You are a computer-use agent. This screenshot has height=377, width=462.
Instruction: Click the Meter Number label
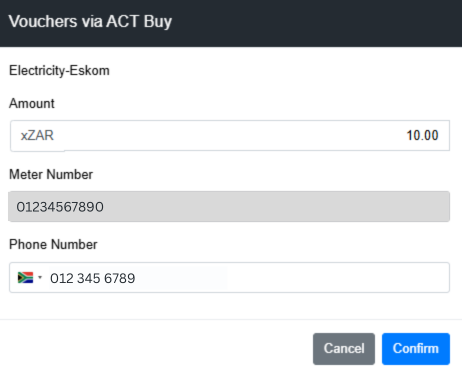(x=51, y=174)
